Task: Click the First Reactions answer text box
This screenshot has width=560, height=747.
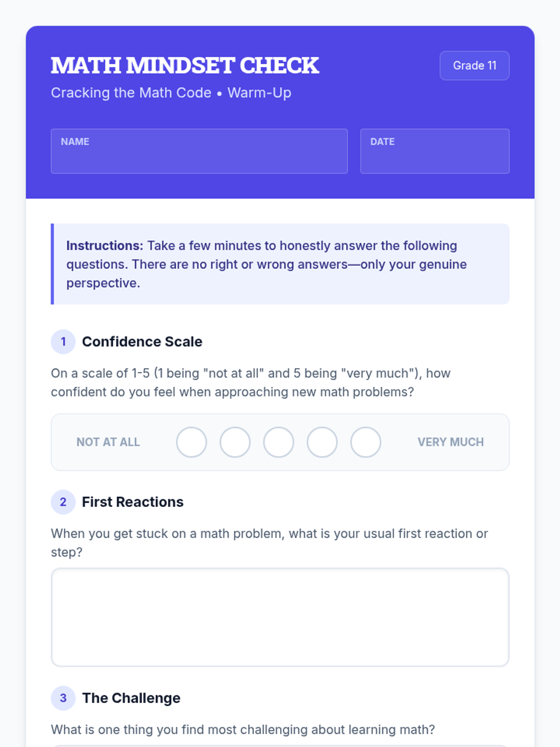Action: (x=280, y=617)
